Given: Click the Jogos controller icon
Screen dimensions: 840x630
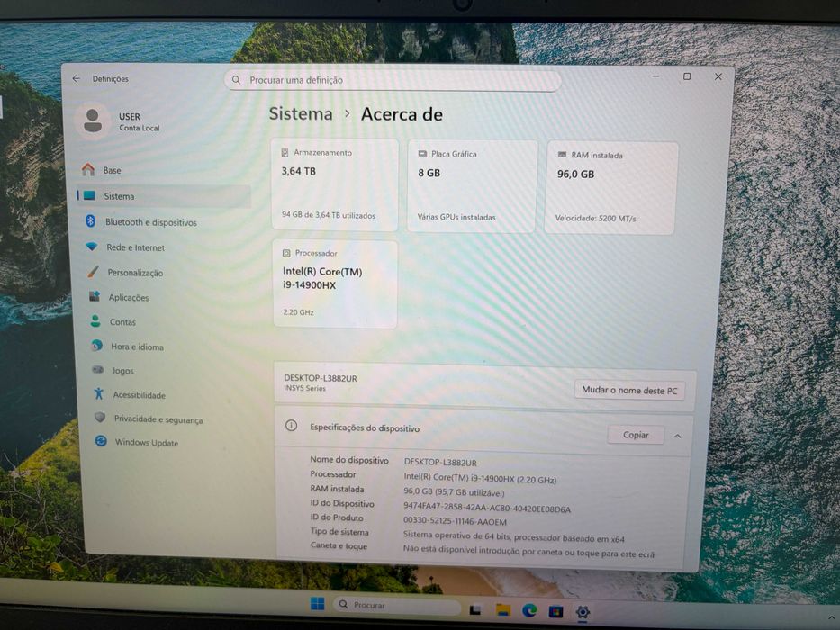Looking at the screenshot, I should [97, 370].
